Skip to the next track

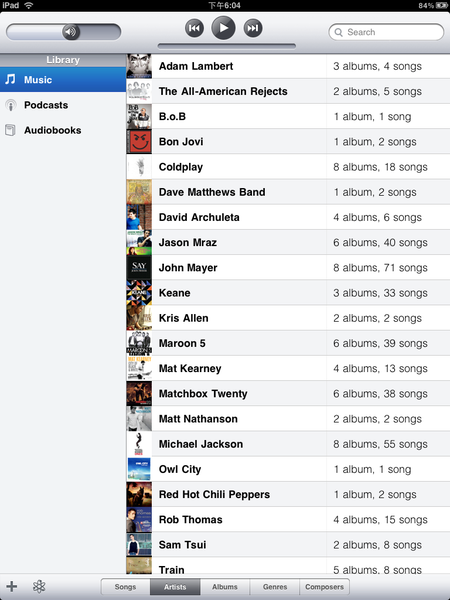click(x=253, y=28)
